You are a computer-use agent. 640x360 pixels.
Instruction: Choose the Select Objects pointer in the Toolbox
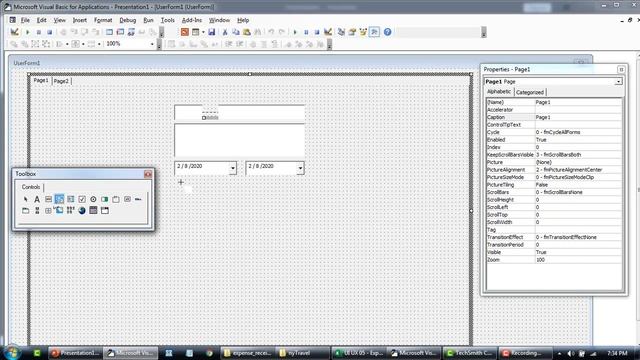[26, 199]
